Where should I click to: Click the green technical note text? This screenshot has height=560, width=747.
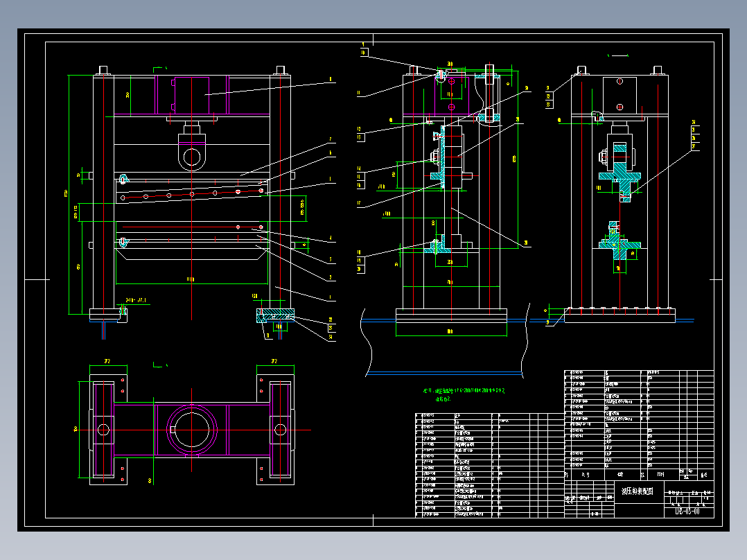coord(464,394)
